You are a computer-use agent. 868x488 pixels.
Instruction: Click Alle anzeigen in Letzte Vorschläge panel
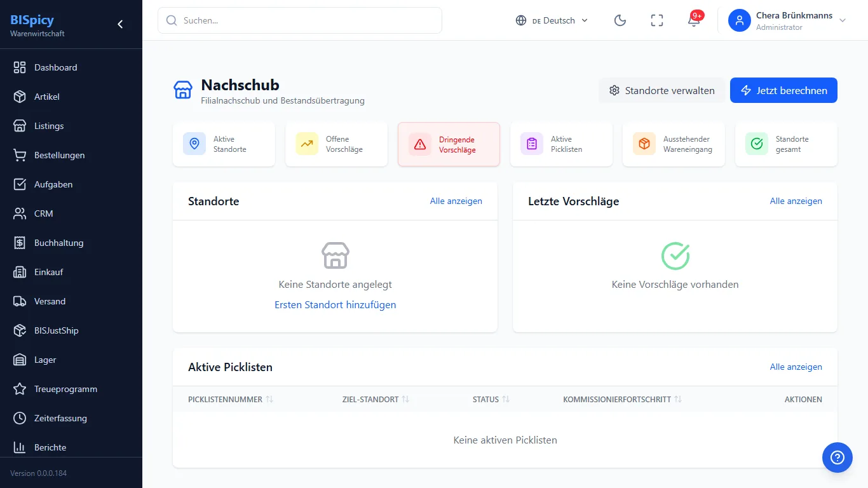[x=796, y=201]
